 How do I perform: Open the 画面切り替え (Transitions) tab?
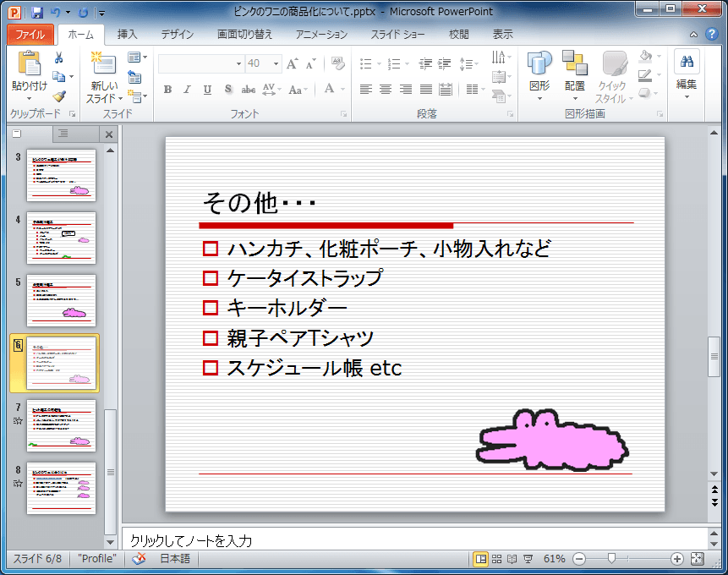[x=245, y=35]
